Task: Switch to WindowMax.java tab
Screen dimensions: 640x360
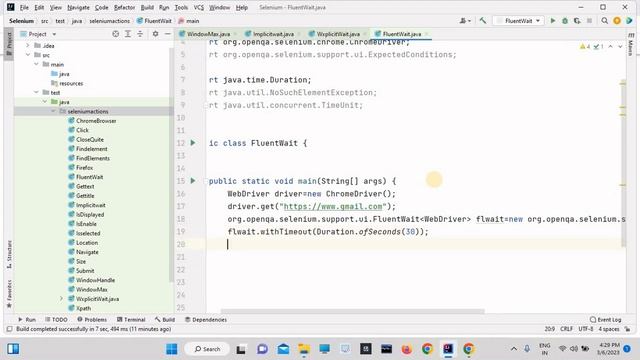Action: (208, 34)
